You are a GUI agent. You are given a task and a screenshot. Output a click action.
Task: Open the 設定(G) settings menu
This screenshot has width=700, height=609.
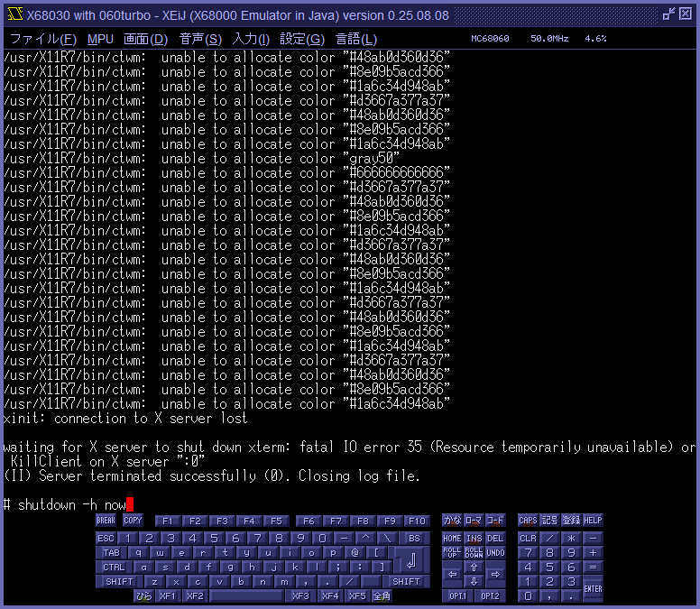[302, 40]
